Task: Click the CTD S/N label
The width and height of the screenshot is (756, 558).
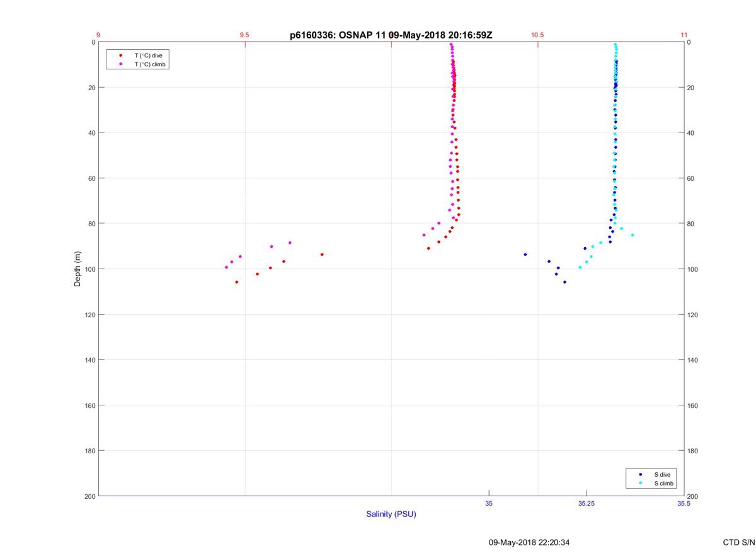Action: tap(739, 542)
